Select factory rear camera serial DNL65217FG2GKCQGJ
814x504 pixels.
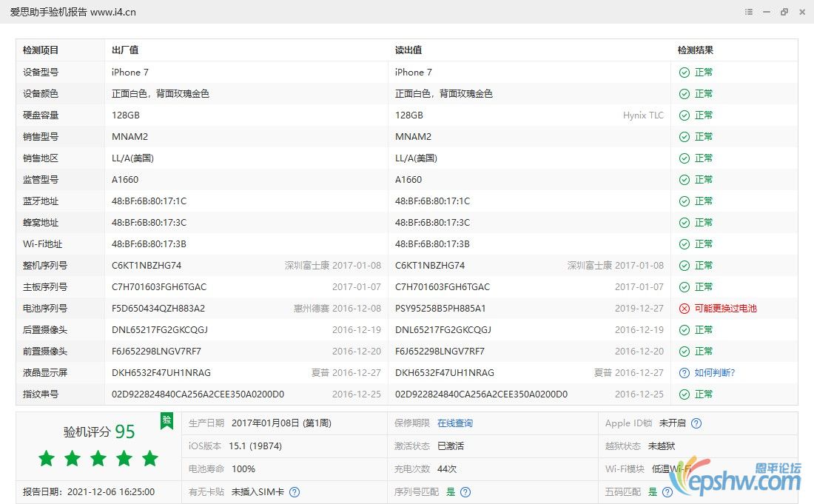coord(160,329)
